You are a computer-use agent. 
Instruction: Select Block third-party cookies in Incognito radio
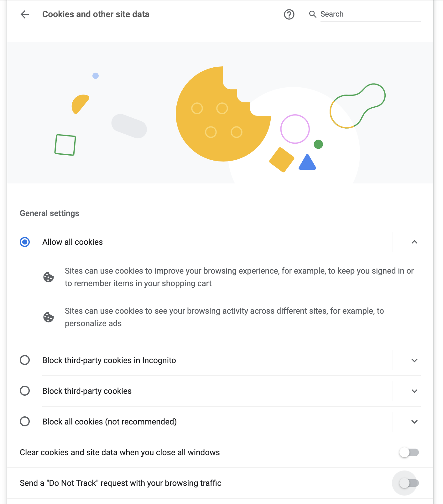coord(25,360)
